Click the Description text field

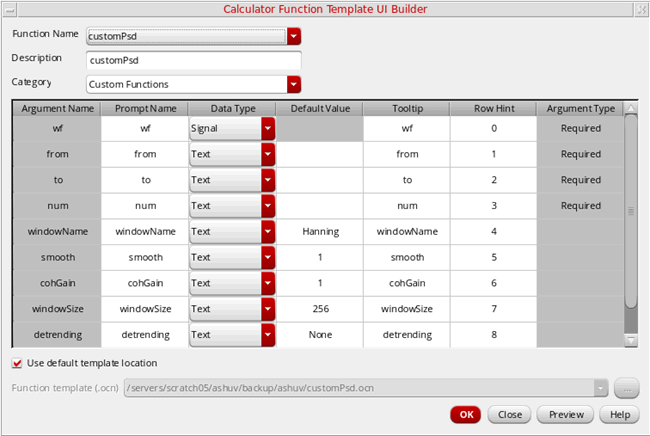click(x=193, y=60)
